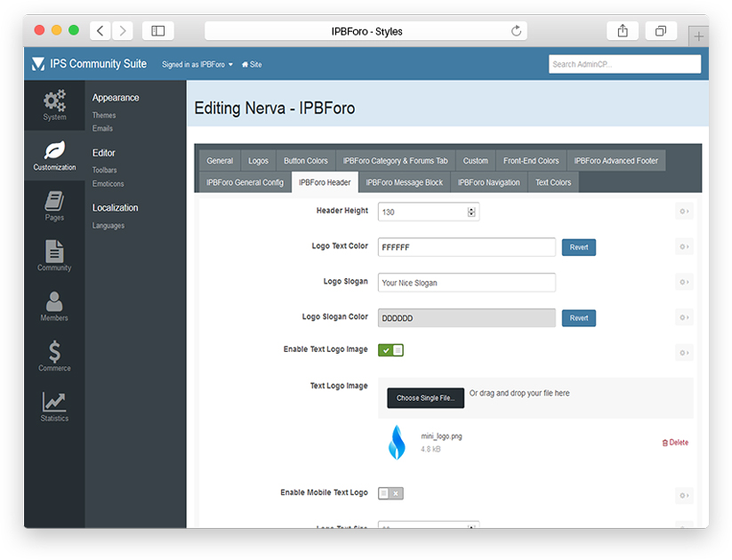Open the IPBForo Navigation tab
The width and height of the screenshot is (732, 560).
[x=489, y=182]
